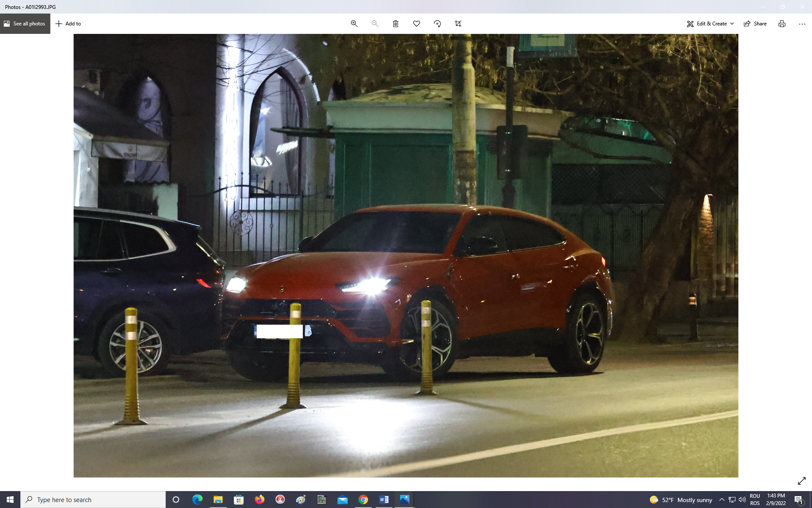Open the crop tool icon

point(458,24)
